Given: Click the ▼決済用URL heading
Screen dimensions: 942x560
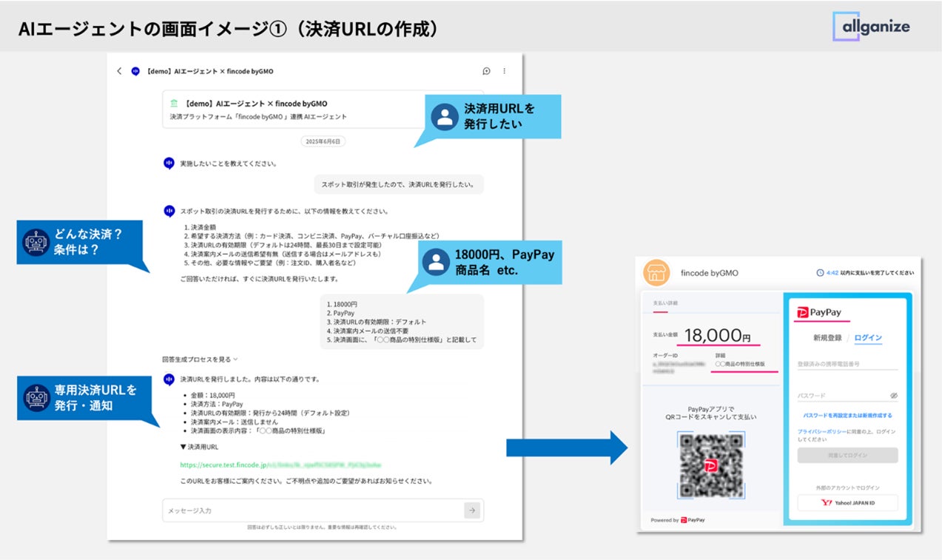Looking at the screenshot, I should (x=199, y=447).
